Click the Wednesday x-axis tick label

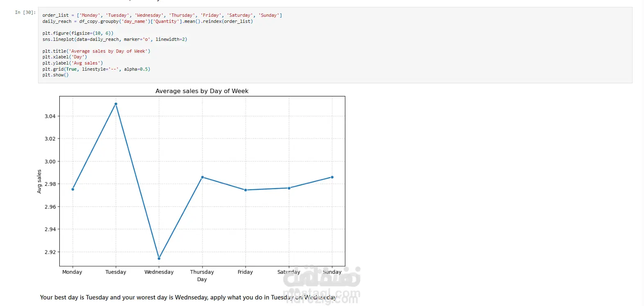click(x=159, y=272)
